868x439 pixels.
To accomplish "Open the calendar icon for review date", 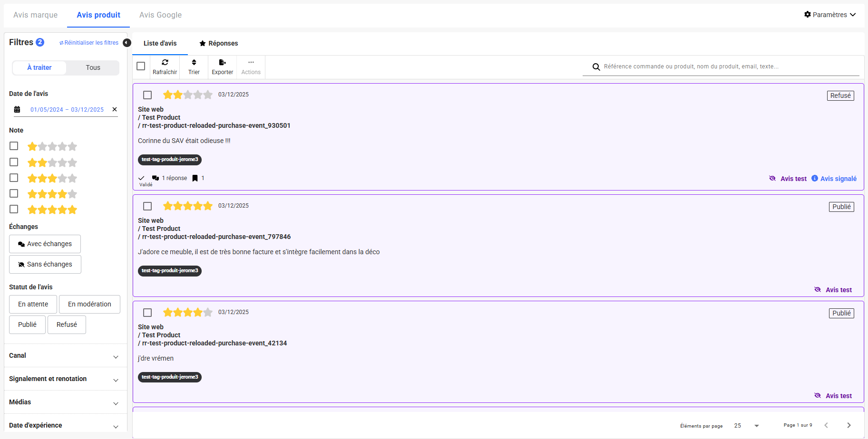I will click(17, 110).
